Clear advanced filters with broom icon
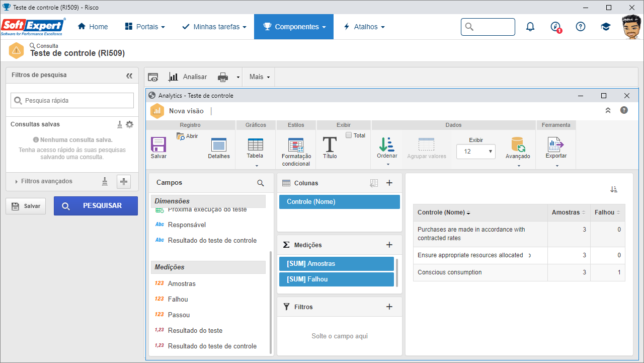Image resolution: width=644 pixels, height=363 pixels. point(105,182)
